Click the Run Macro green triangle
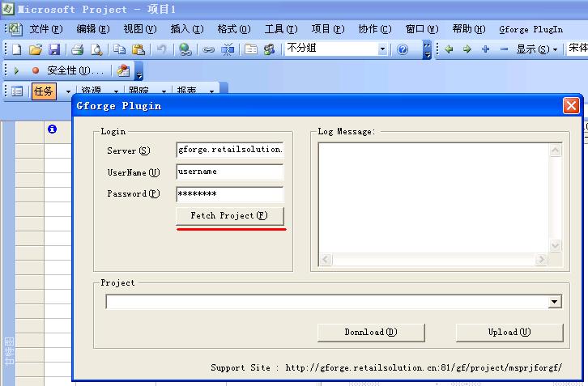Screen dimensions: 588x386 pyautogui.click(x=16, y=70)
